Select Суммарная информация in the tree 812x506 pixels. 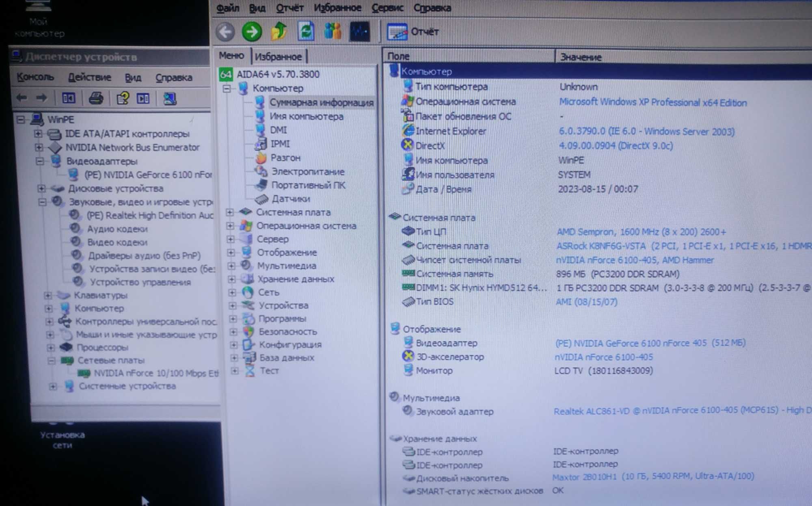click(x=321, y=102)
